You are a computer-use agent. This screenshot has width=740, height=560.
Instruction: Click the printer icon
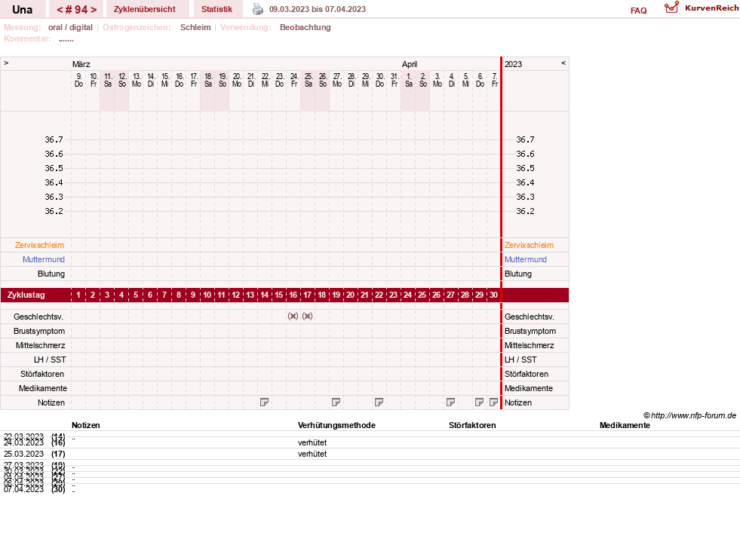(258, 9)
